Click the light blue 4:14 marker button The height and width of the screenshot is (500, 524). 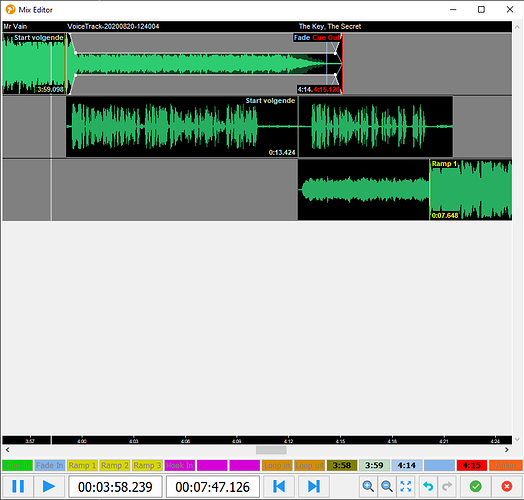(x=407, y=465)
